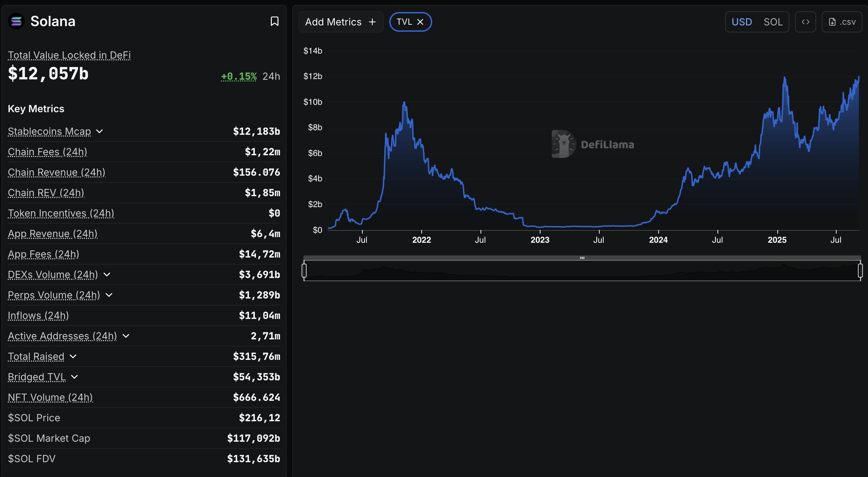Expand Bridged TVL breakdown
The height and width of the screenshot is (477, 868).
point(74,377)
